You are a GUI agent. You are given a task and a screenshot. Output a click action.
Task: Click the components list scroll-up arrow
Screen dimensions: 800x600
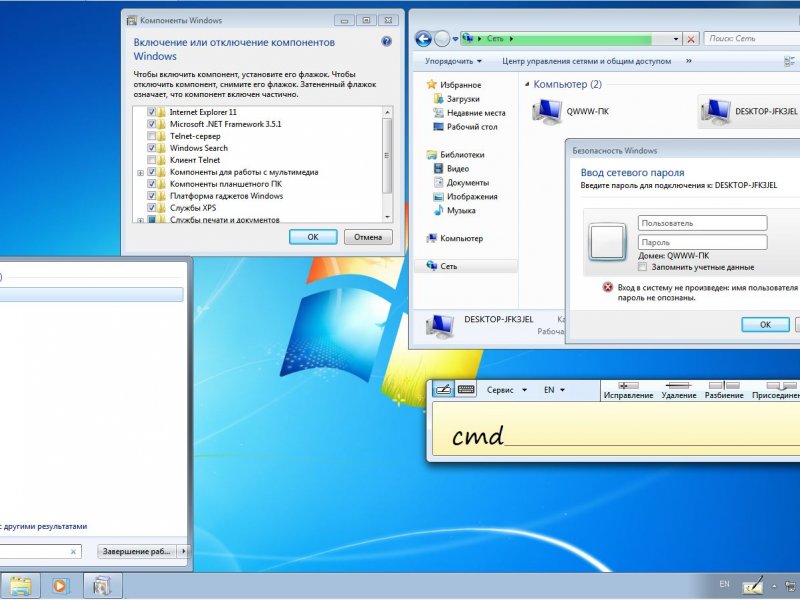387,112
